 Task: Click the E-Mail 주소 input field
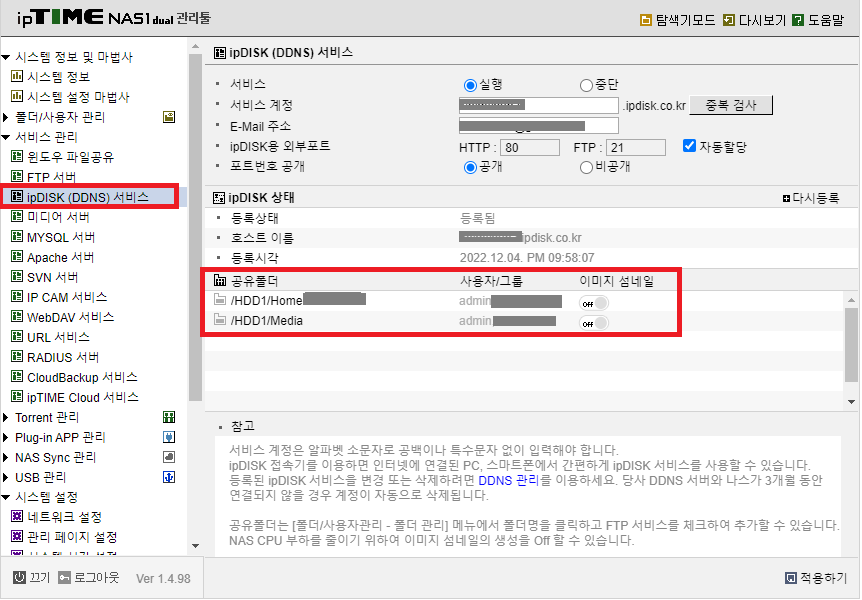(539, 126)
